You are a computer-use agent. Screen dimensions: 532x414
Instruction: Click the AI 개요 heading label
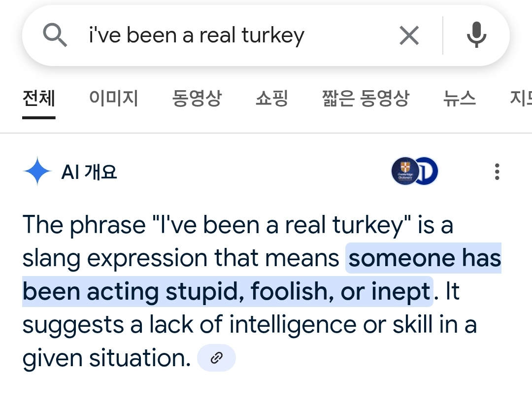(89, 172)
